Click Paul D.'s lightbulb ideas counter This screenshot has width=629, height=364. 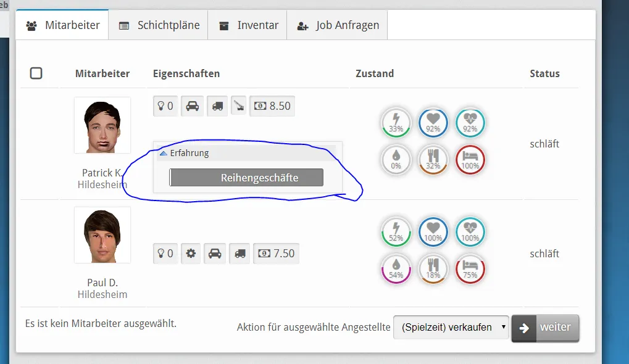point(165,253)
